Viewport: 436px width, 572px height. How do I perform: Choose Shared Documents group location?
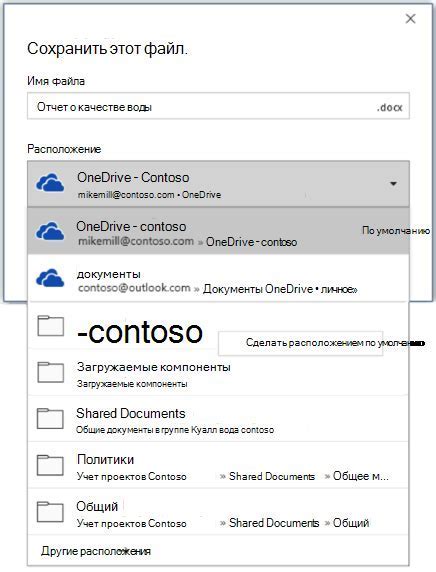click(x=218, y=419)
